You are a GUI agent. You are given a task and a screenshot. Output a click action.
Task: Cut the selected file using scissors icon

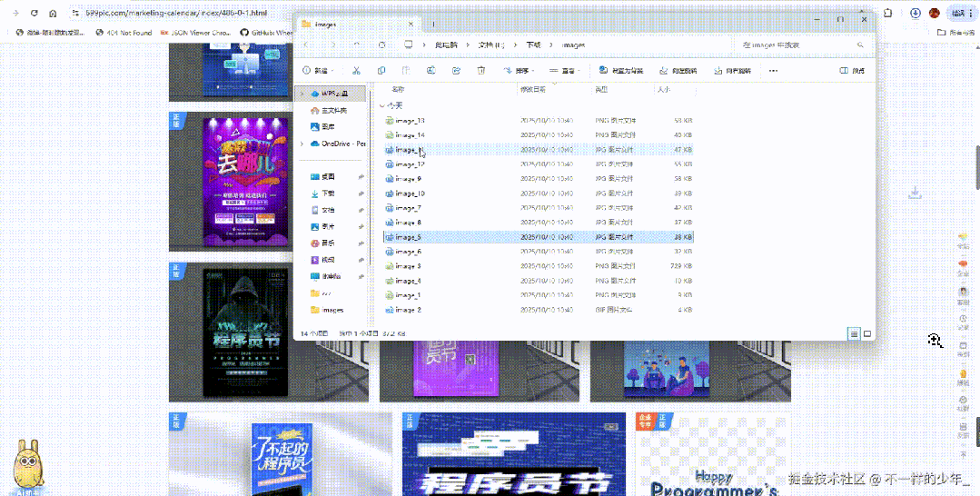356,71
